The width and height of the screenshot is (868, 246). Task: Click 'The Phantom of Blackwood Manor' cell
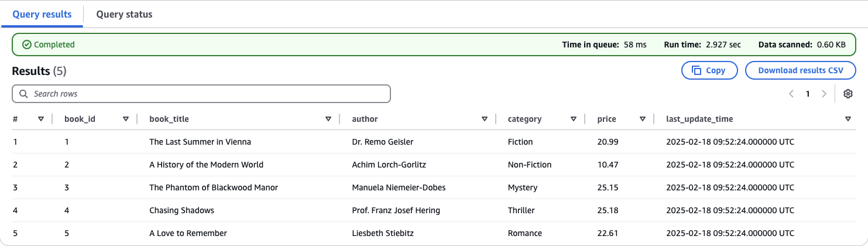214,187
